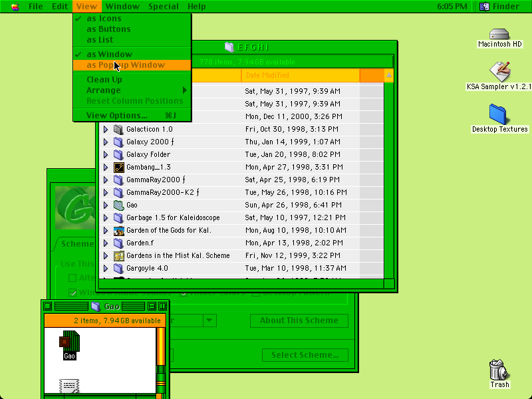Select the Garden of the Gods picture icon
532x399 pixels.
tap(118, 230)
